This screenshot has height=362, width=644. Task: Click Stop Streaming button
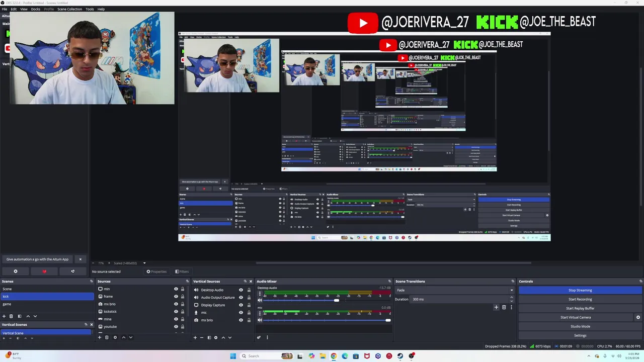coord(580,290)
